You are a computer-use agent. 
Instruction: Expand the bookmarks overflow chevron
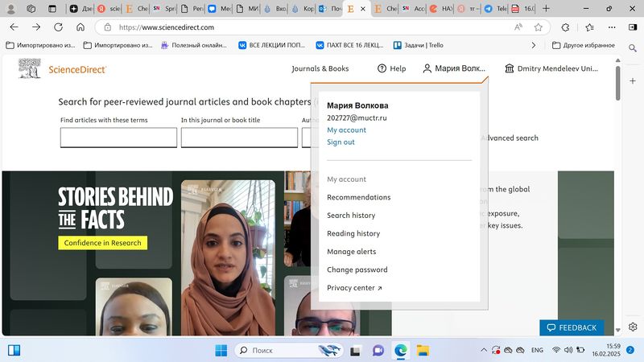tap(533, 45)
